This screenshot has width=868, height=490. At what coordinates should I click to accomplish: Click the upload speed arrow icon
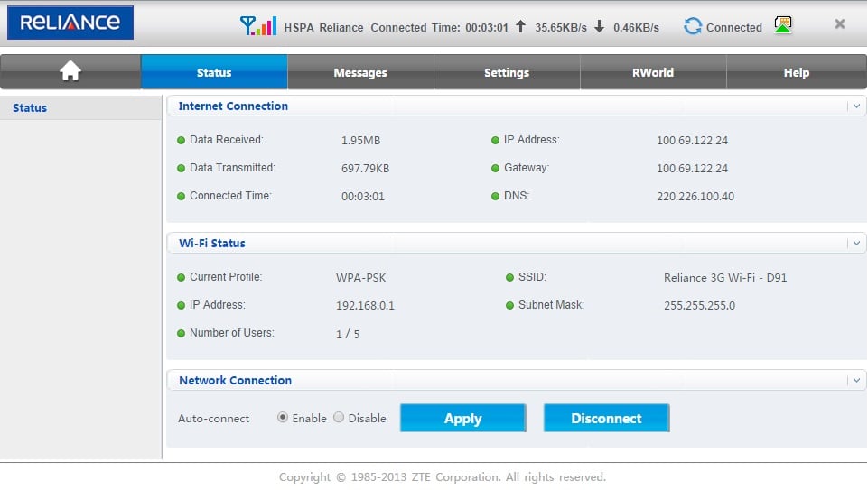pyautogui.click(x=520, y=26)
